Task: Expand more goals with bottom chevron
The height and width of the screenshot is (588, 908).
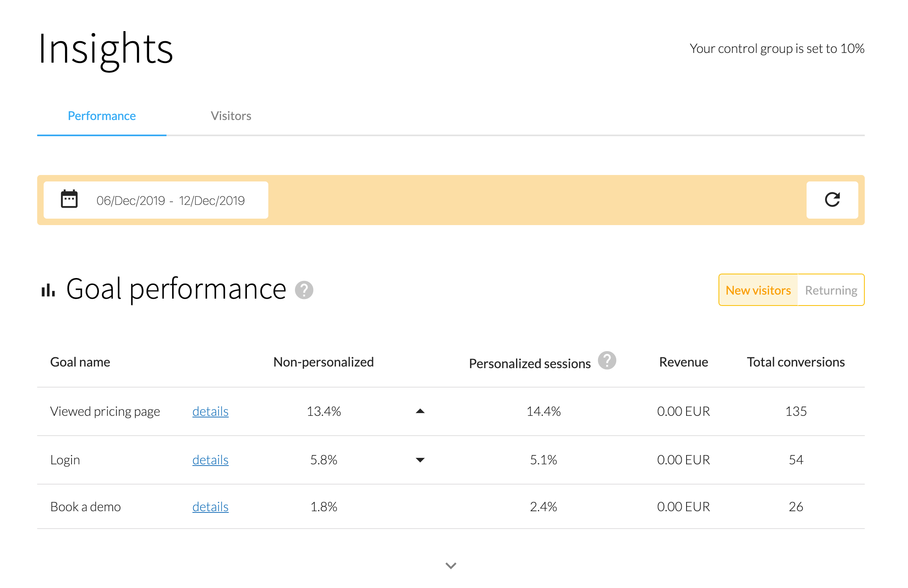Action: pos(451,565)
